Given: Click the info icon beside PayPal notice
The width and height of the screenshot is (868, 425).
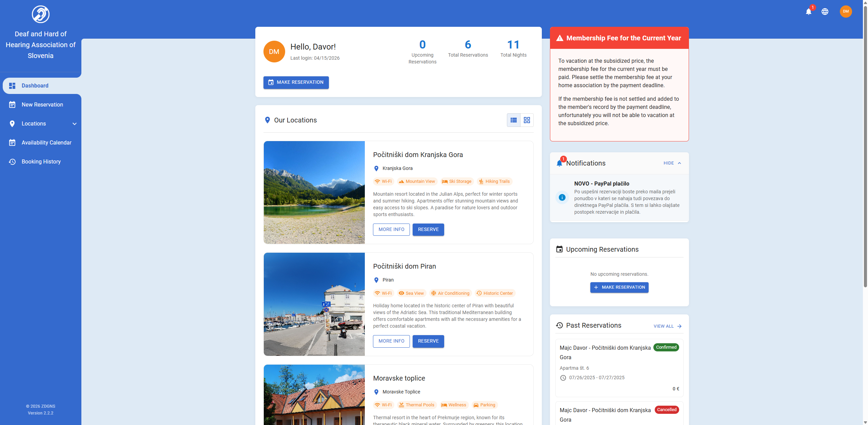Looking at the screenshot, I should click(x=562, y=197).
